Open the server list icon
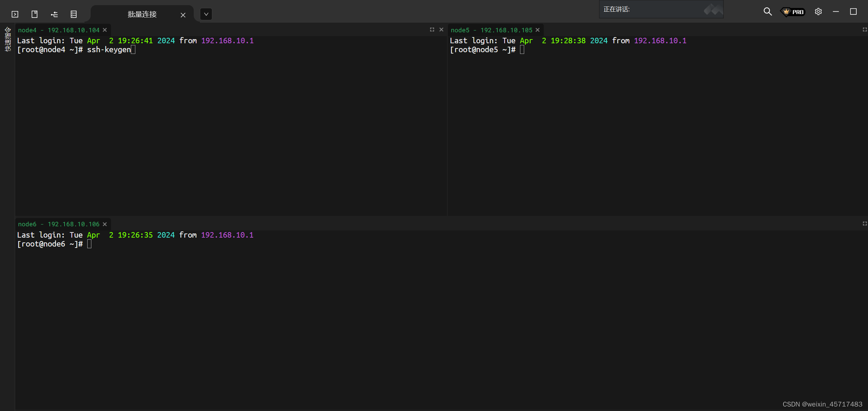This screenshot has width=868, height=411. pyautogui.click(x=74, y=14)
